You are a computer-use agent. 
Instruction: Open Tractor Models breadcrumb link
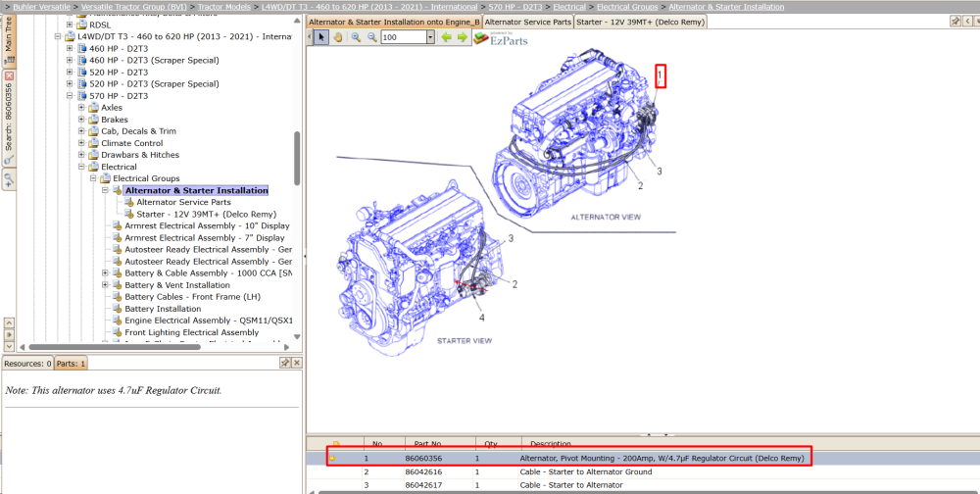pyautogui.click(x=223, y=6)
